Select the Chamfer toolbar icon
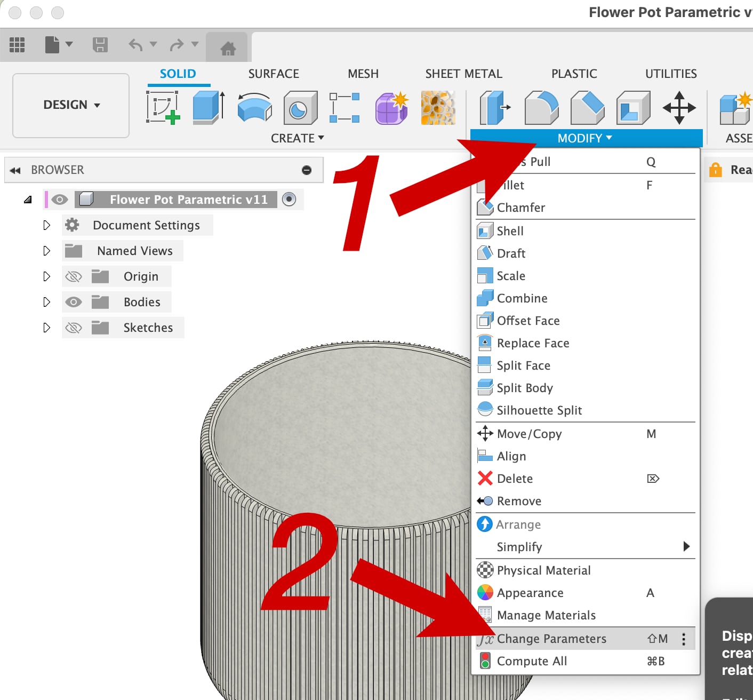Screen dimensions: 753x700 (x=587, y=107)
